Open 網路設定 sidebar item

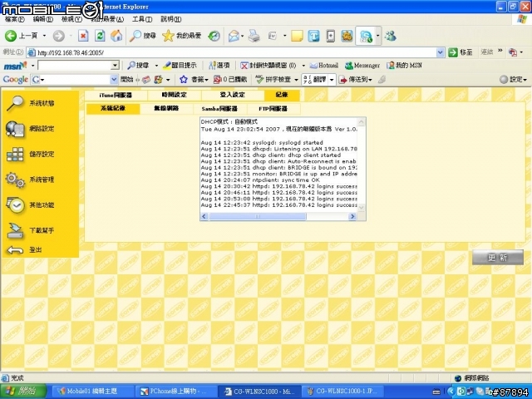pyautogui.click(x=31, y=129)
